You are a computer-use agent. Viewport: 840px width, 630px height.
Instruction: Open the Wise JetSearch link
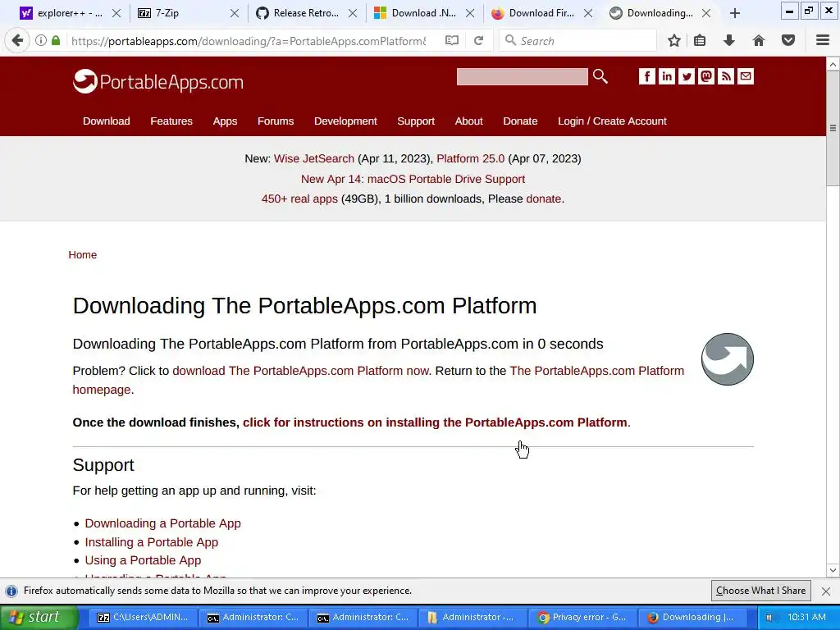coord(314,158)
